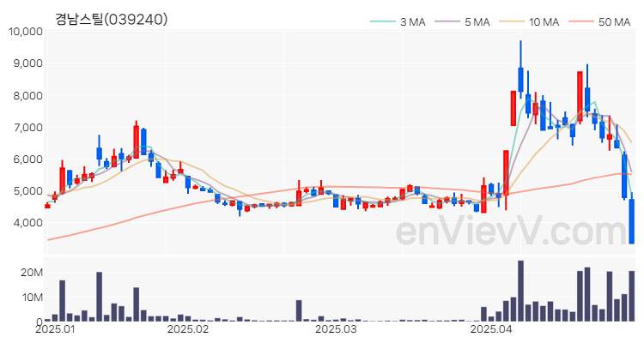Viewport: 644px width, 343px height.
Task: Toggle the 50 MA legend entry
Action: (599, 22)
